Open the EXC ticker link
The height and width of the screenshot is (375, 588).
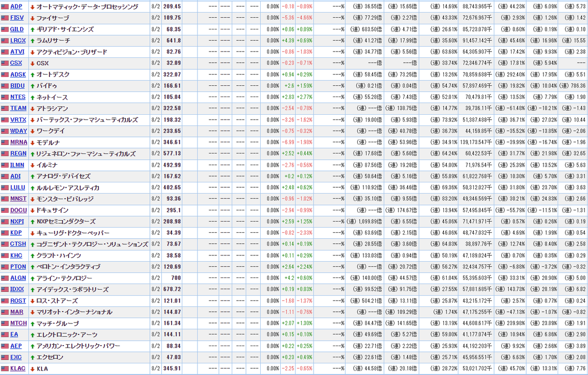coord(16,357)
